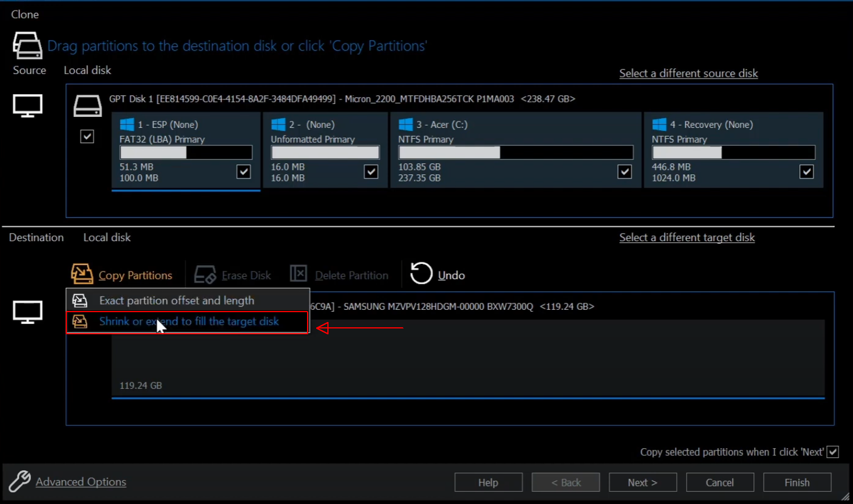Viewport: 853px width, 504px height.
Task: Click icon beside Shrink or extend option
Action: pyautogui.click(x=80, y=321)
